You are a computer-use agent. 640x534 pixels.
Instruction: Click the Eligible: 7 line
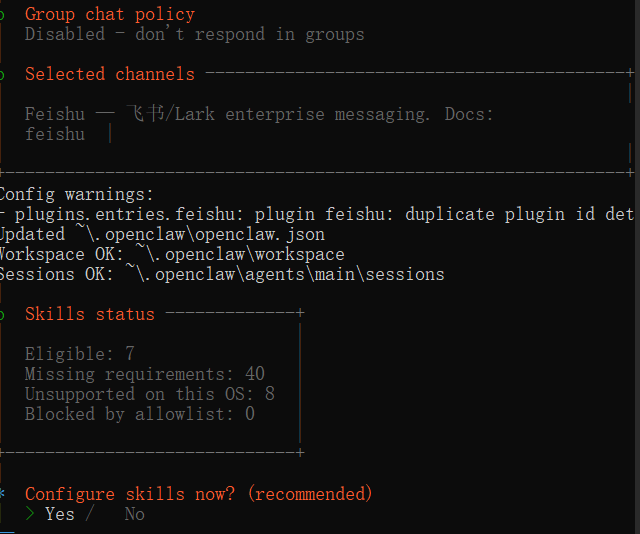80,354
